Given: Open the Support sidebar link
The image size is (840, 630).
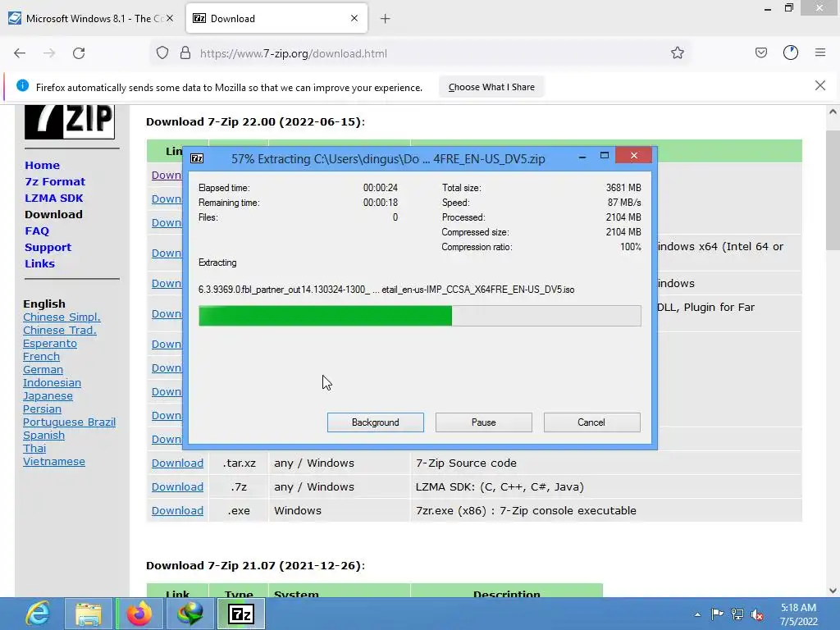Looking at the screenshot, I should click(x=48, y=248).
